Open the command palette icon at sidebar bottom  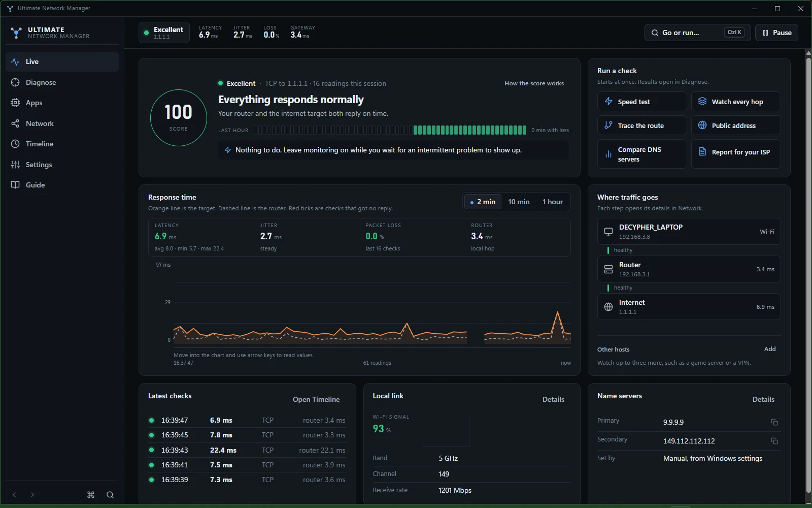[91, 495]
